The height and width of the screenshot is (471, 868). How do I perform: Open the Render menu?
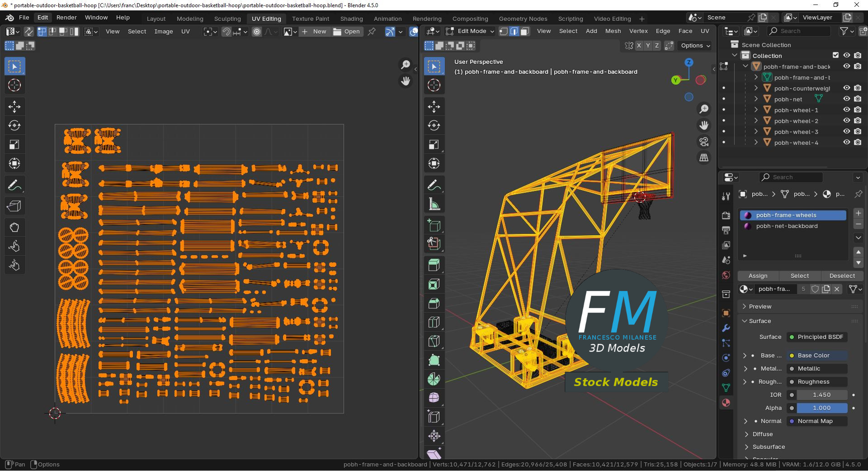[x=66, y=18]
